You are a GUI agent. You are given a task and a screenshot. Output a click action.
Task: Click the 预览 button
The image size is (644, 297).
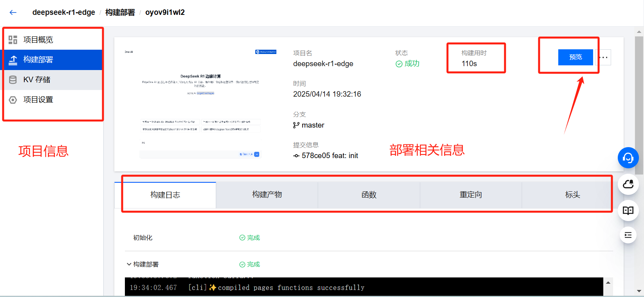(575, 57)
